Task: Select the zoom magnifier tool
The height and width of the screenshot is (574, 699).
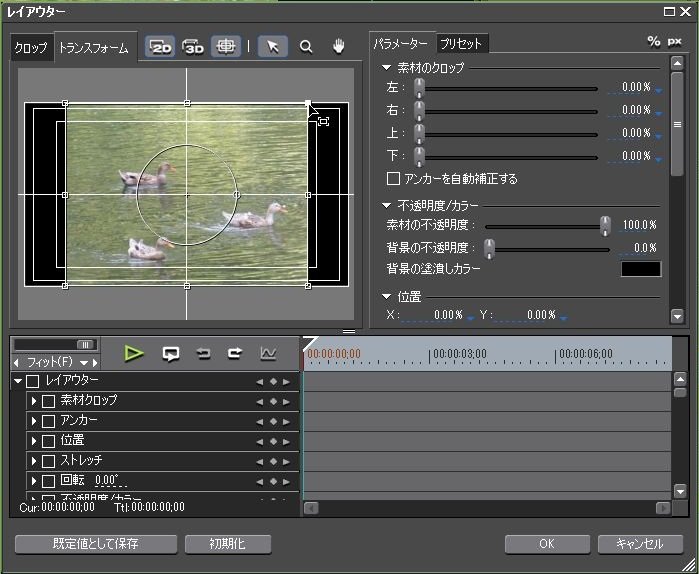Action: (x=306, y=46)
